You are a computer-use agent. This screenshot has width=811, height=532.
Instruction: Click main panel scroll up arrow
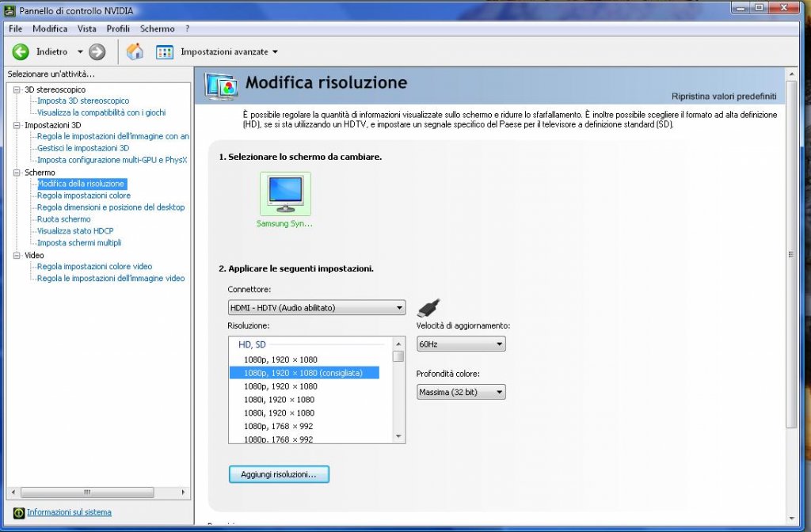click(791, 75)
